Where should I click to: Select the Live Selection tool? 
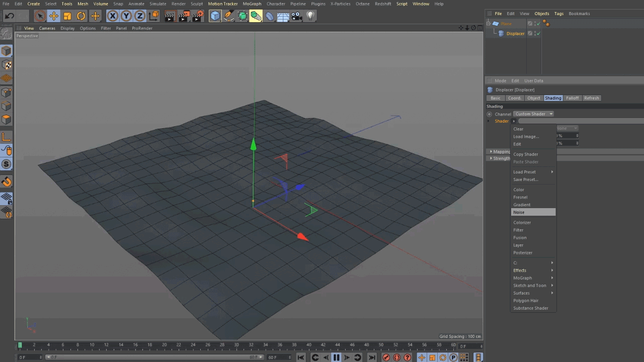tap(40, 16)
